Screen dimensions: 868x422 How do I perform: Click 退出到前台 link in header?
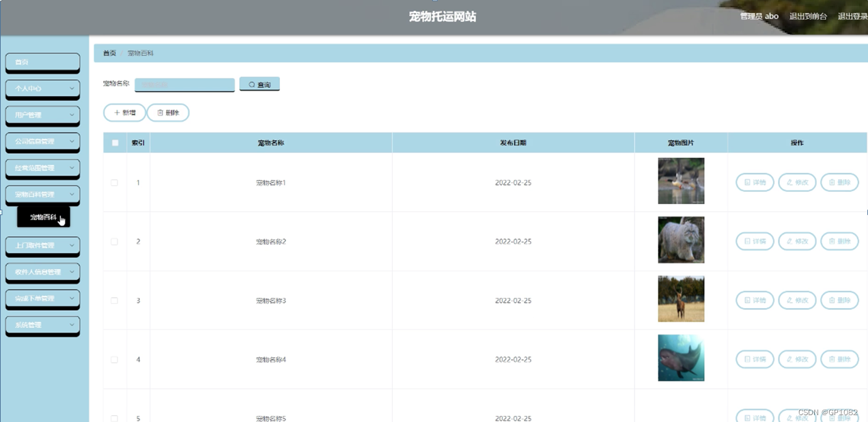click(x=808, y=16)
